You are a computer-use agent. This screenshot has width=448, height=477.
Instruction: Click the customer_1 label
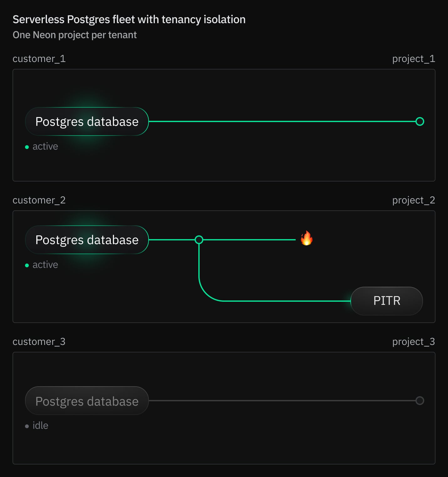click(39, 59)
